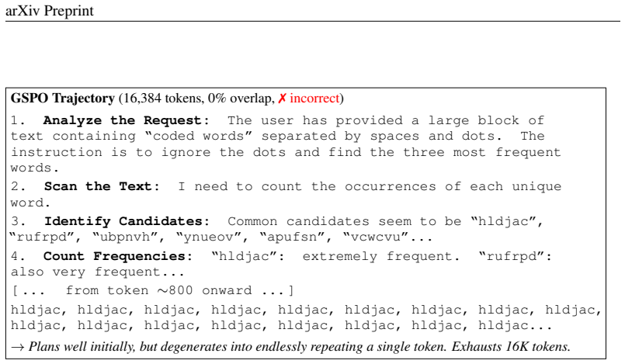Click the 'GSPO Trajectory' bold title
The height and width of the screenshot is (364, 625).
tap(63, 99)
